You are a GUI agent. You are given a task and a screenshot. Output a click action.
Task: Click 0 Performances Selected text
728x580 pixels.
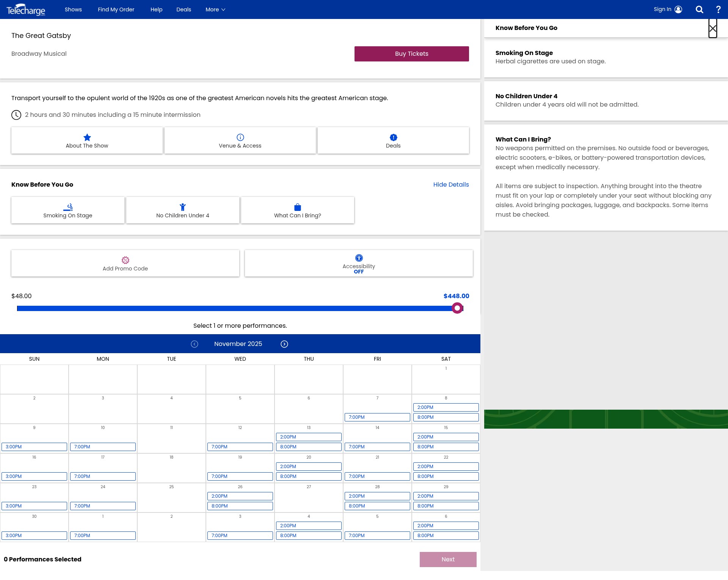pyautogui.click(x=42, y=560)
